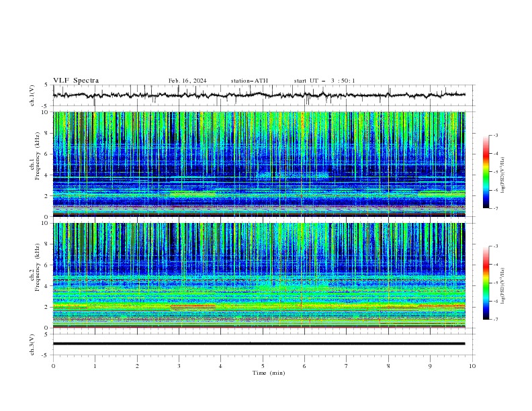The image size is (532, 411).
Task: Click the ch.3 black flat trace
Action: coord(259,344)
